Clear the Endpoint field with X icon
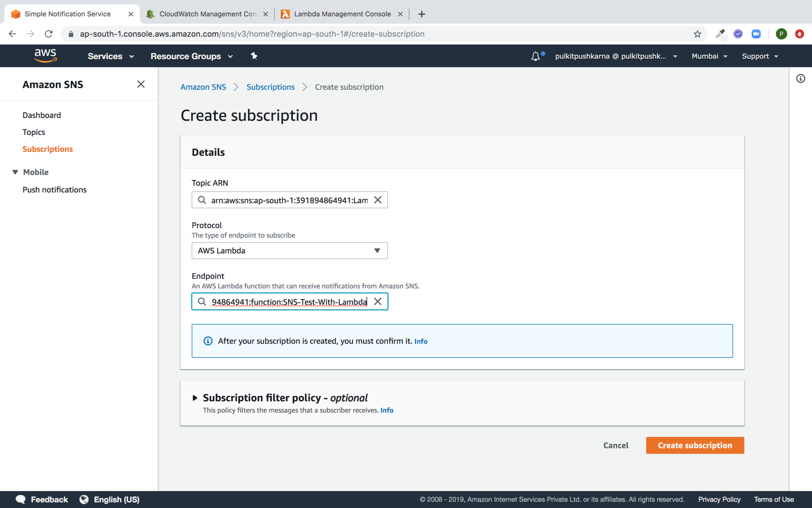This screenshot has width=812, height=508. point(378,301)
